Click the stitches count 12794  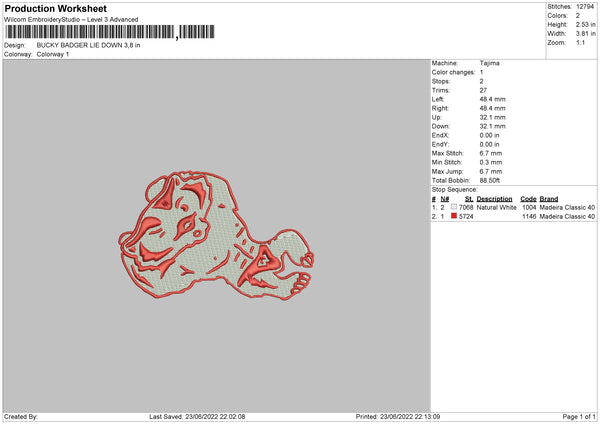585,7
